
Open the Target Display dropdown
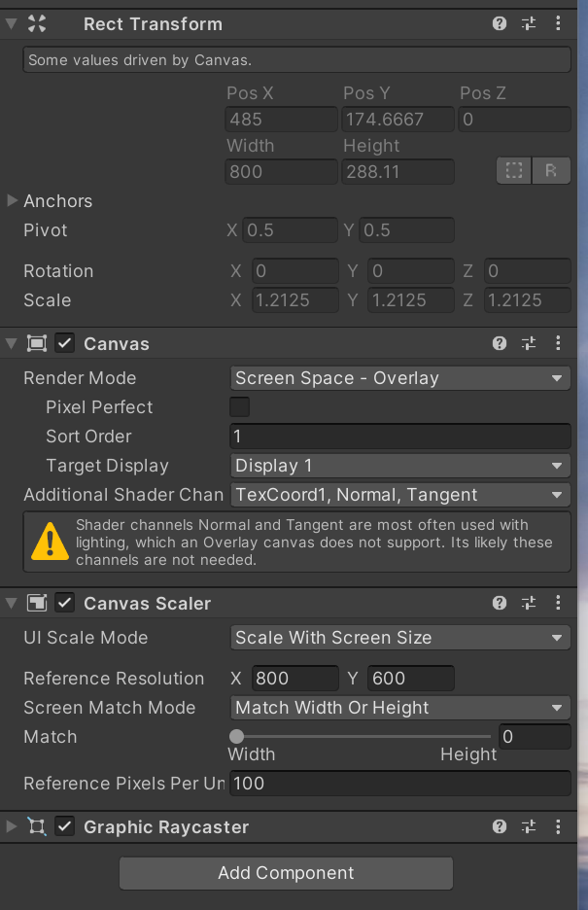pos(399,466)
